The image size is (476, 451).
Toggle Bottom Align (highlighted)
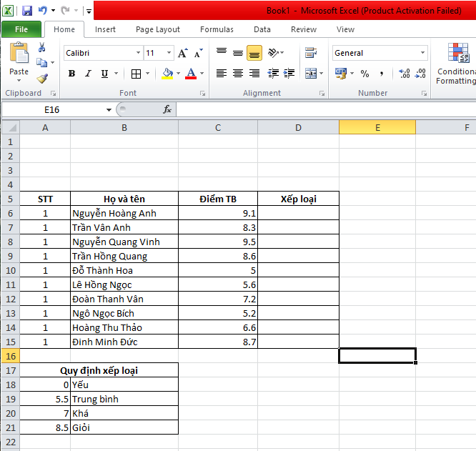pyautogui.click(x=254, y=53)
